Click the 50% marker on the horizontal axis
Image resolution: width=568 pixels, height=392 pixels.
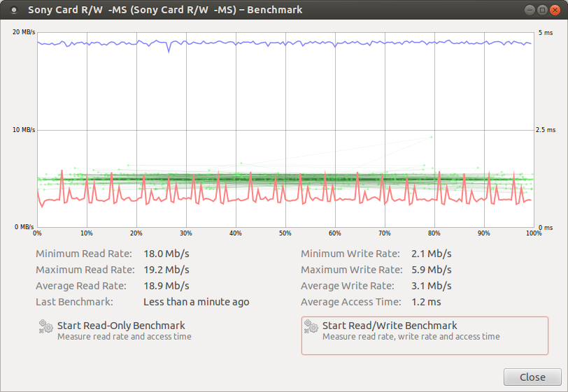pyautogui.click(x=285, y=233)
